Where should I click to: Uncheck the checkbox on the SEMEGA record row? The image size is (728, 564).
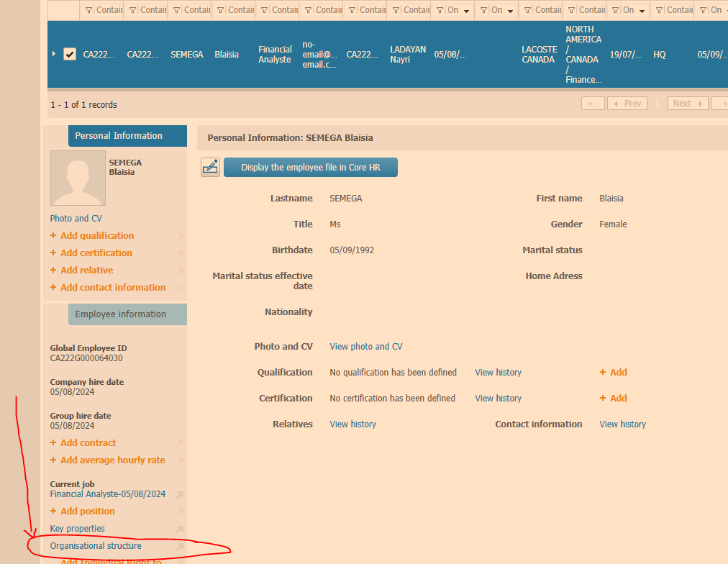[69, 53]
